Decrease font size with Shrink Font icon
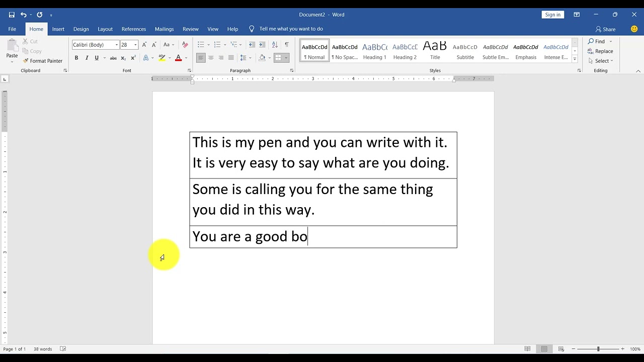 (154, 45)
